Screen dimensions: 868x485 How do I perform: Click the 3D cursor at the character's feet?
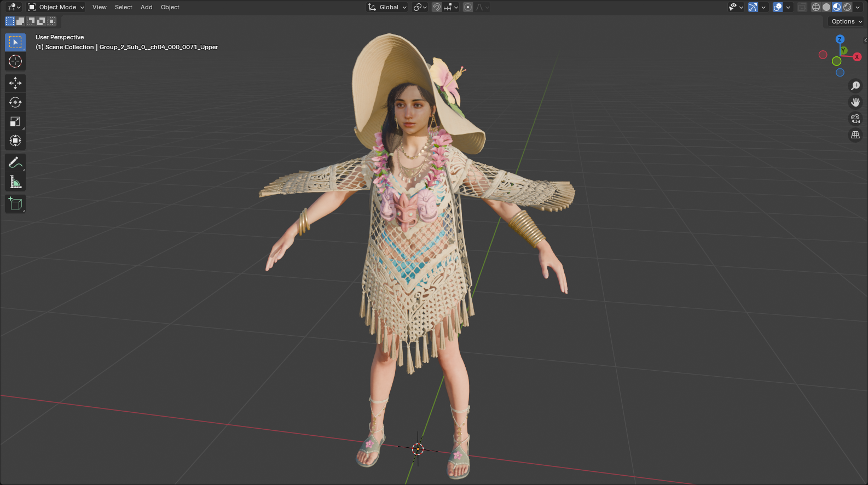(x=418, y=449)
